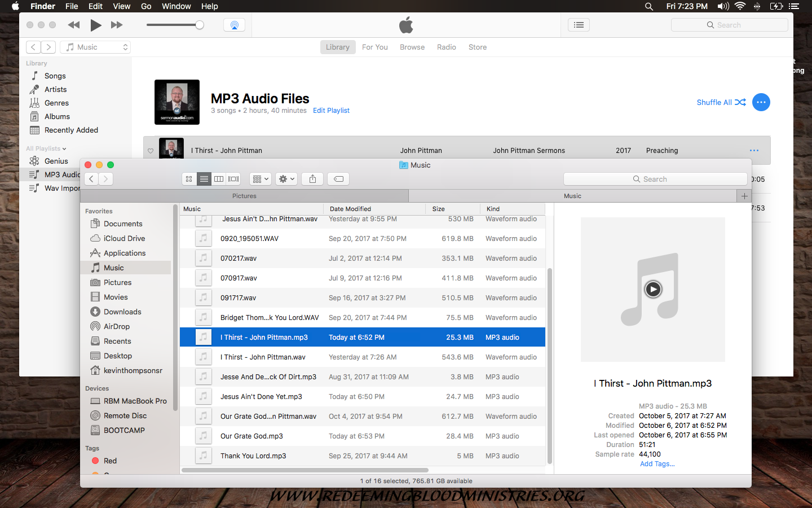Select the file Jesus Ain't Done Yet.mp3
812x508 pixels.
[363, 397]
